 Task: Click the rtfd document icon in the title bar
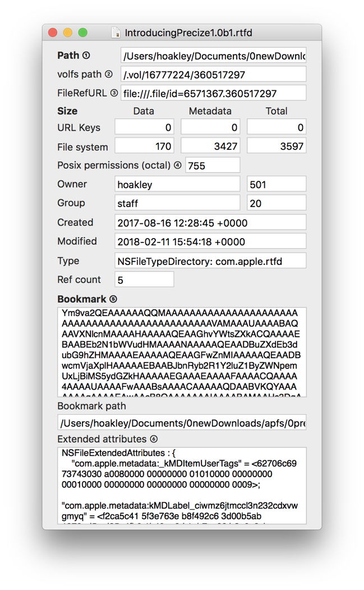point(116,33)
